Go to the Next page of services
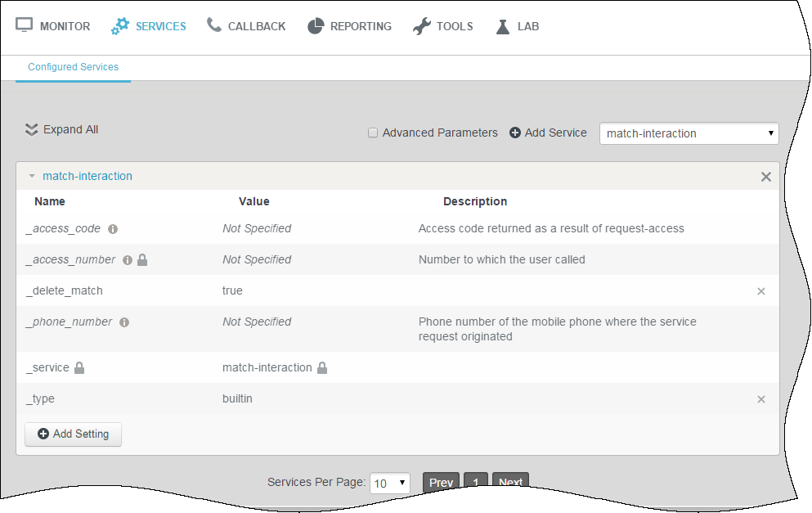This screenshot has height=513, width=812. coord(510,482)
